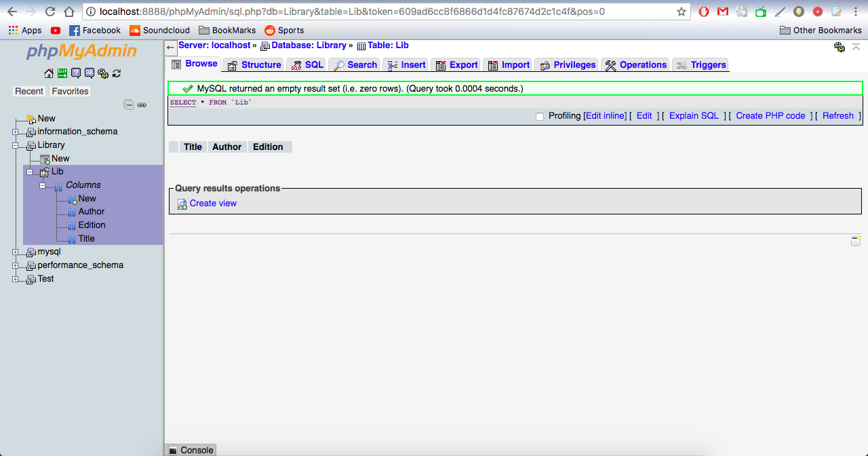Click New table under Library

tap(60, 159)
